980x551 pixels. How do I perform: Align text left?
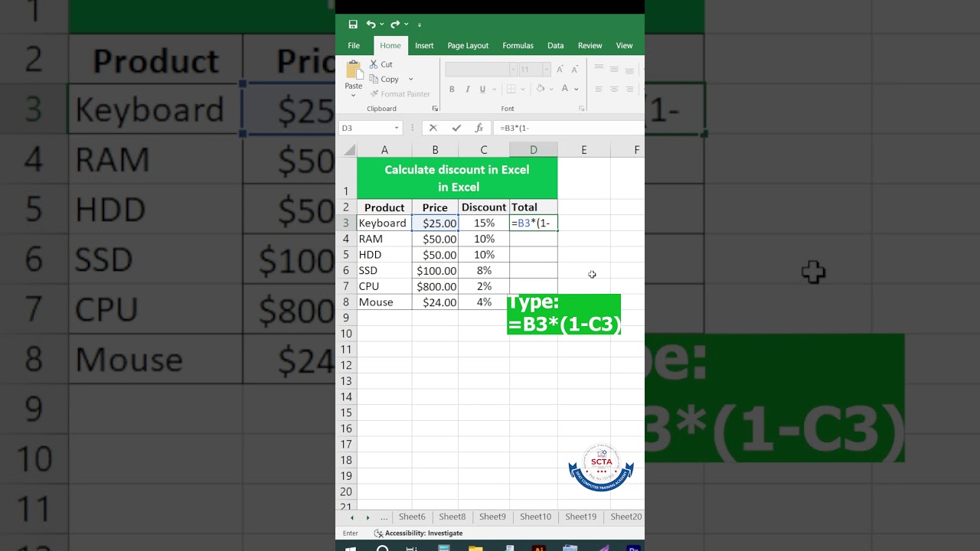(x=599, y=89)
